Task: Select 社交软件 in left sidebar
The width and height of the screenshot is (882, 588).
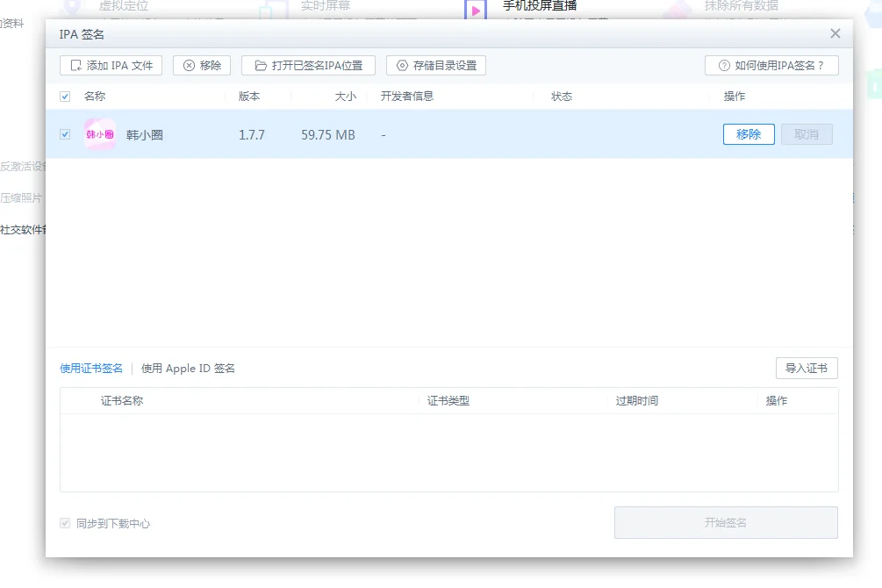Action: [x=19, y=230]
